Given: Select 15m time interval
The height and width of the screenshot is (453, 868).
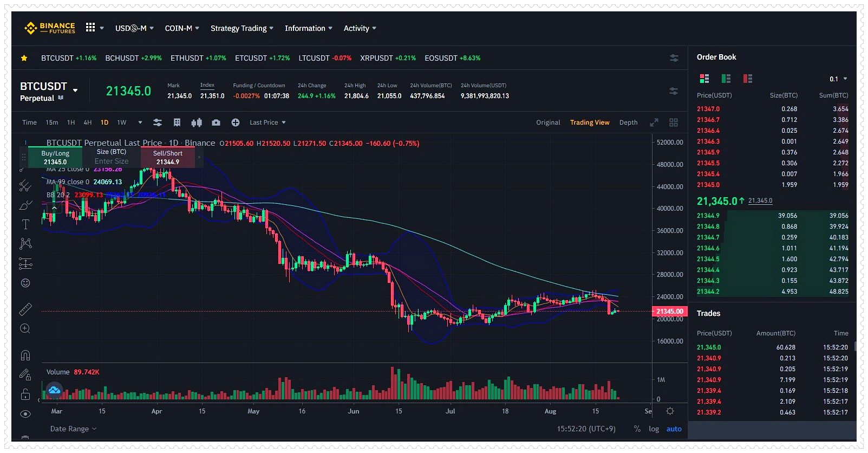Looking at the screenshot, I should (x=51, y=122).
